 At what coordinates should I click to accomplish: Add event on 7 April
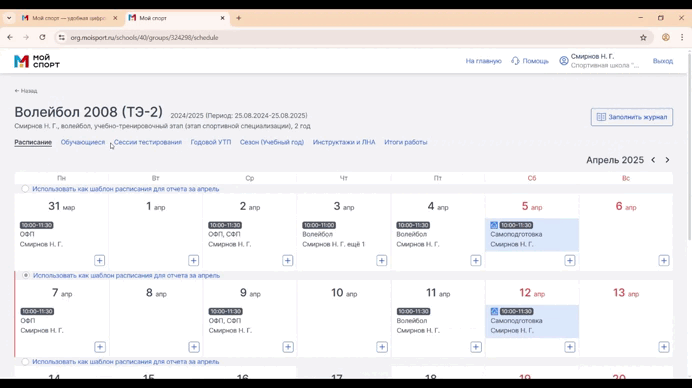(100, 347)
